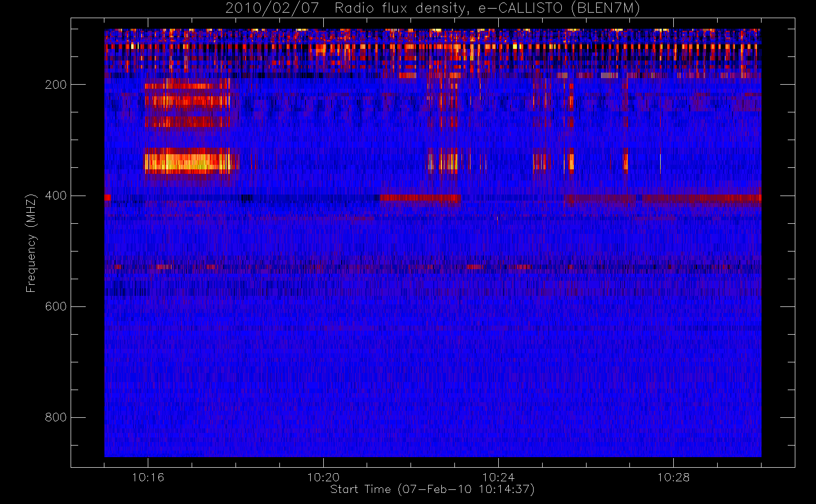
Task: Click the bright yellow burst near 10:16-10:18
Action: click(188, 161)
